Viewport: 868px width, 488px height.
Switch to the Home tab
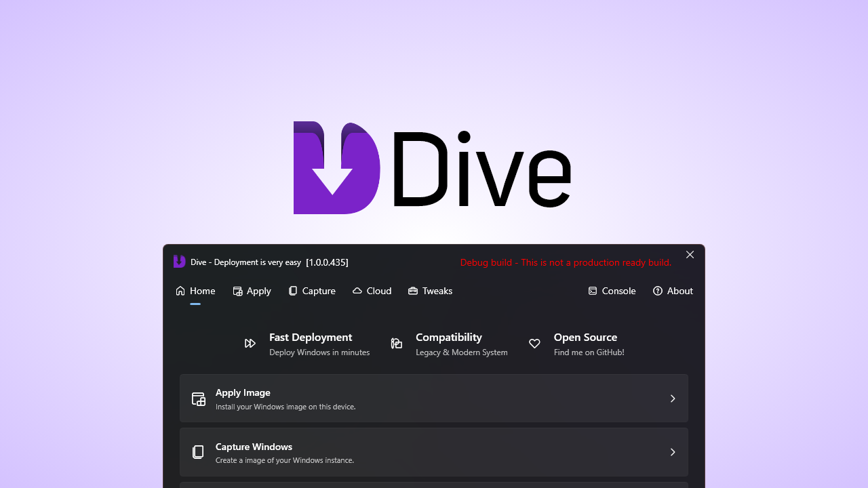195,291
